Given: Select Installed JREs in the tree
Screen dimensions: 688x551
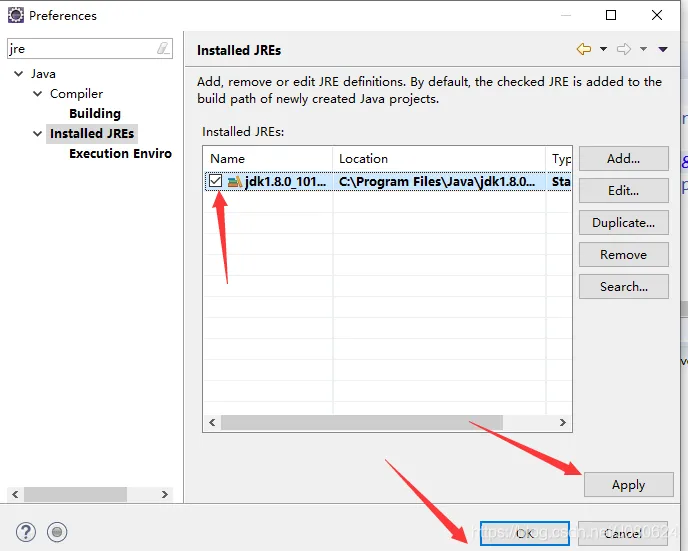Looking at the screenshot, I should point(92,133).
